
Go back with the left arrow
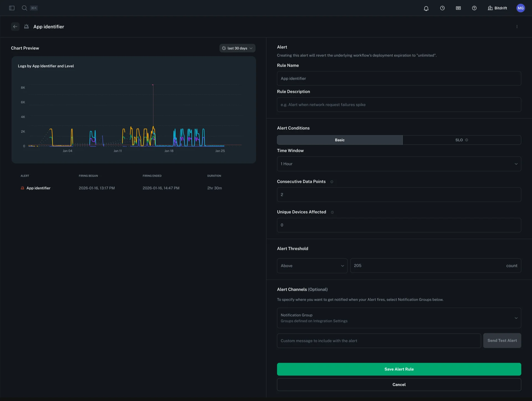point(15,27)
